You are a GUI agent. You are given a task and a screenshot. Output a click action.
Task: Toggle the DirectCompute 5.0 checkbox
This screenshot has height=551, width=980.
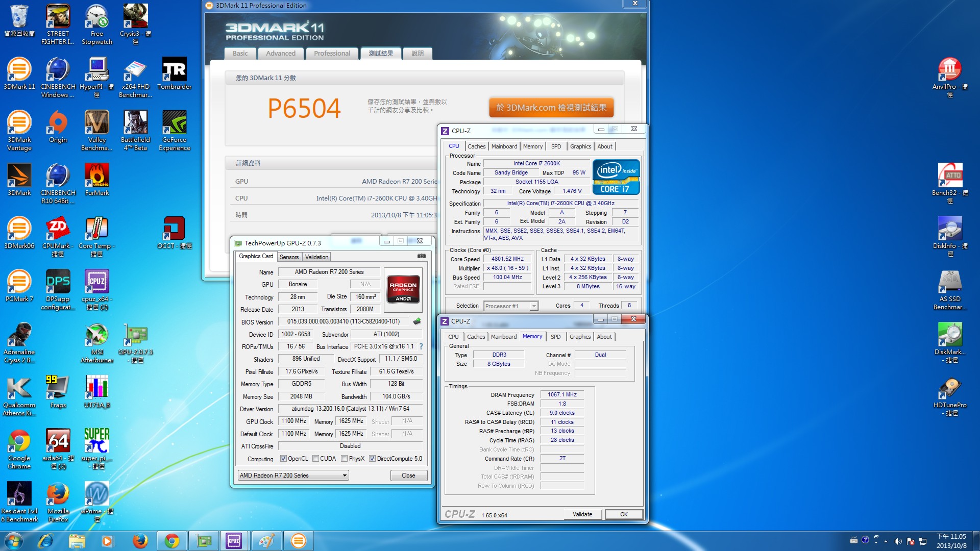pyautogui.click(x=372, y=459)
